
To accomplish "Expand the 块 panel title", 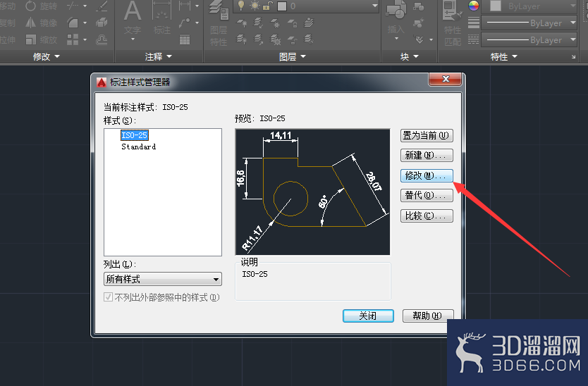I will pyautogui.click(x=409, y=56).
